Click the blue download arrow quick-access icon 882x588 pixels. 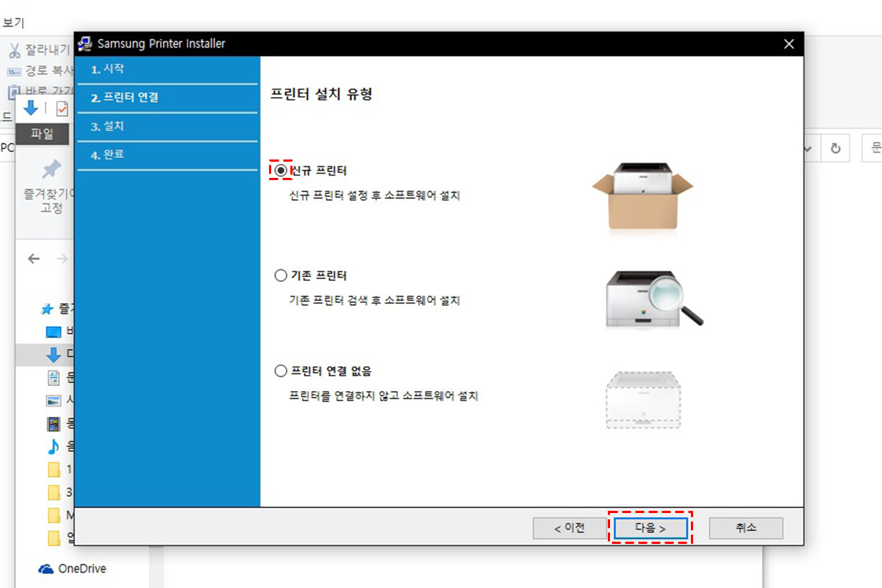(30, 109)
